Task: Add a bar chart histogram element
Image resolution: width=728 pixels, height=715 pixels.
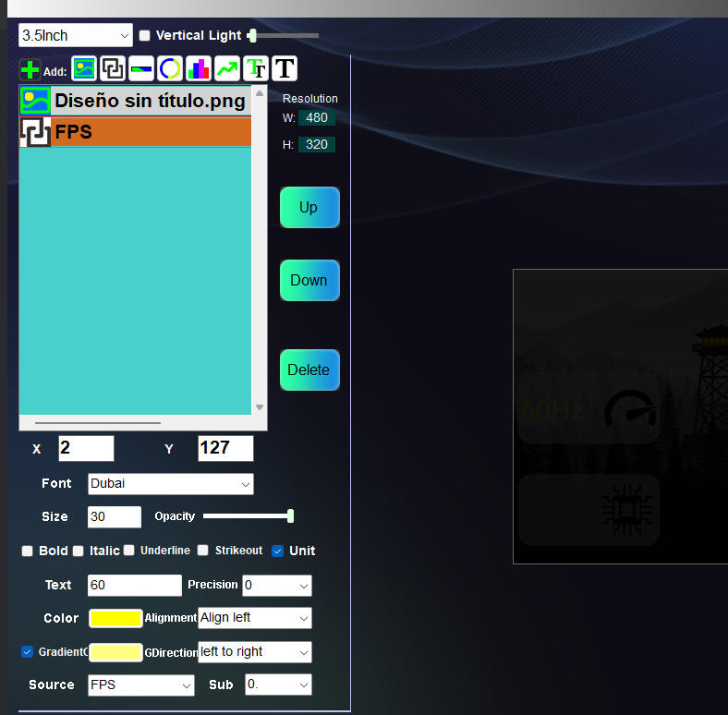Action: tap(199, 68)
